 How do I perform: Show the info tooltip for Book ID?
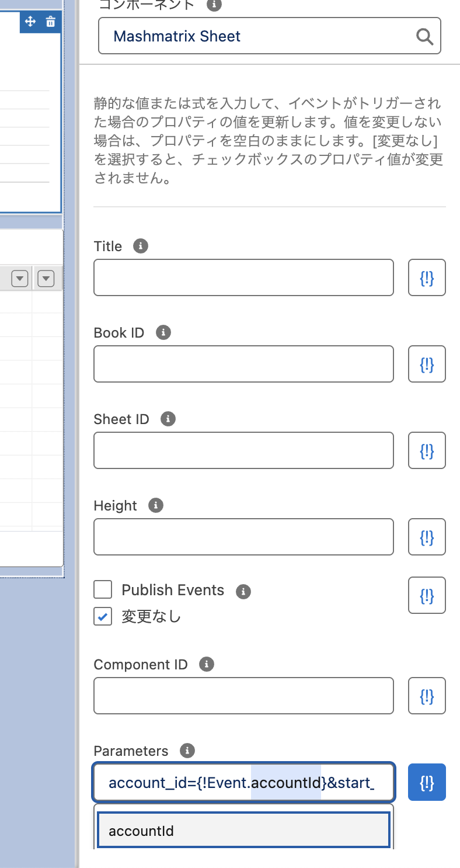tap(163, 332)
